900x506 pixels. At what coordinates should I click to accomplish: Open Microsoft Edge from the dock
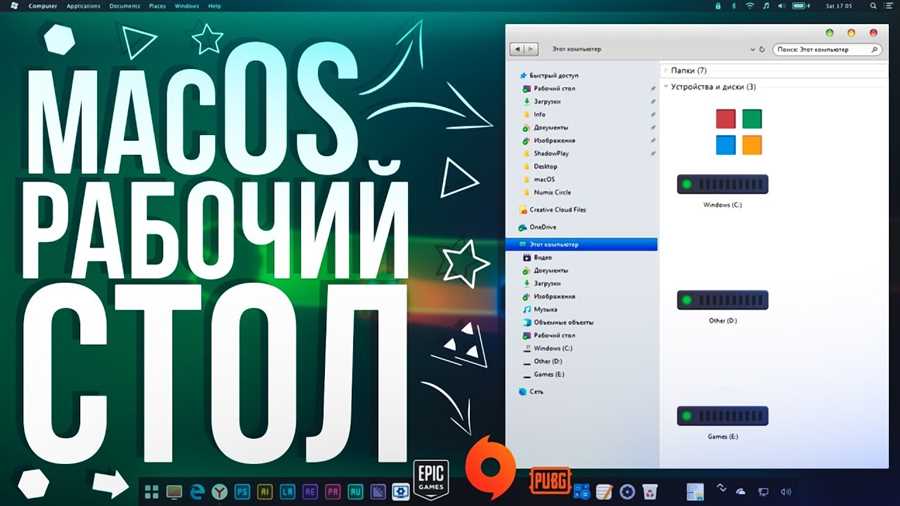[197, 492]
